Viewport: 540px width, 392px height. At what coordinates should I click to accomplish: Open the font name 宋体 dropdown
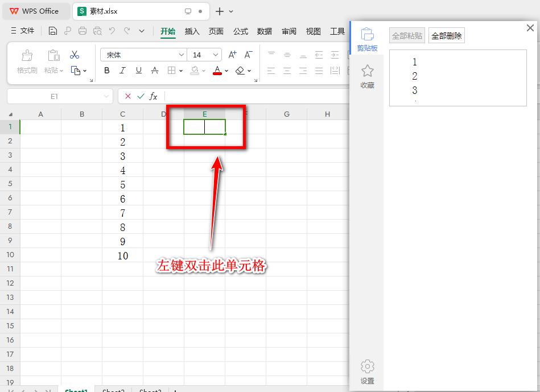point(181,55)
